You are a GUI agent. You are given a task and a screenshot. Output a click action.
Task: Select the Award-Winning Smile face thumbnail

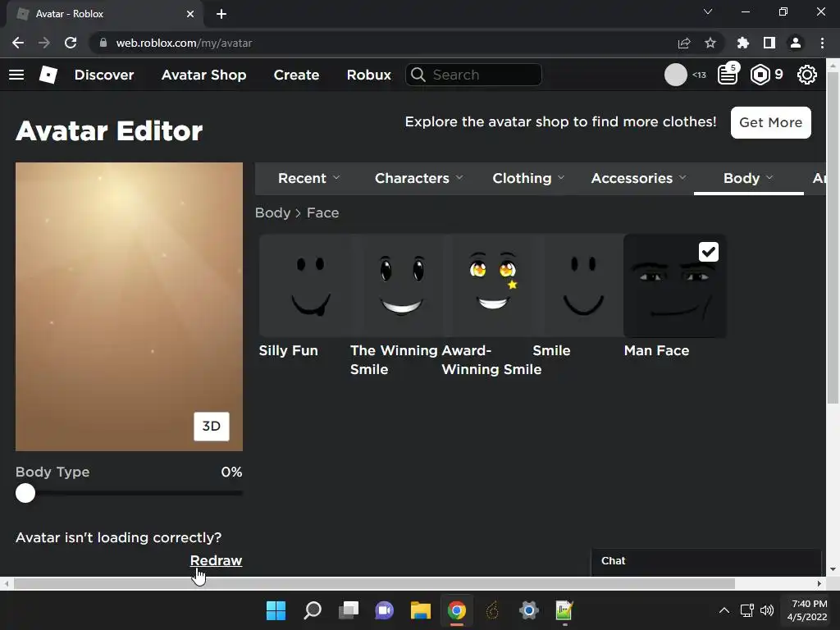(x=493, y=285)
